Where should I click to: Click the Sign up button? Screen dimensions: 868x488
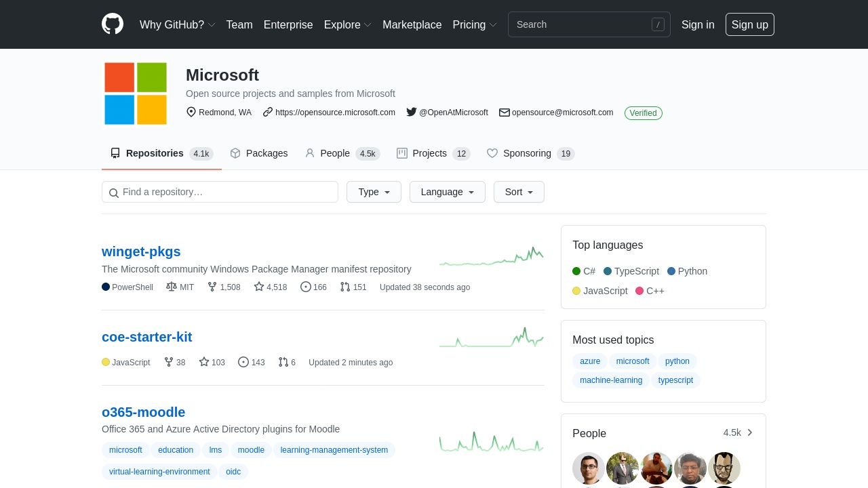pos(750,24)
